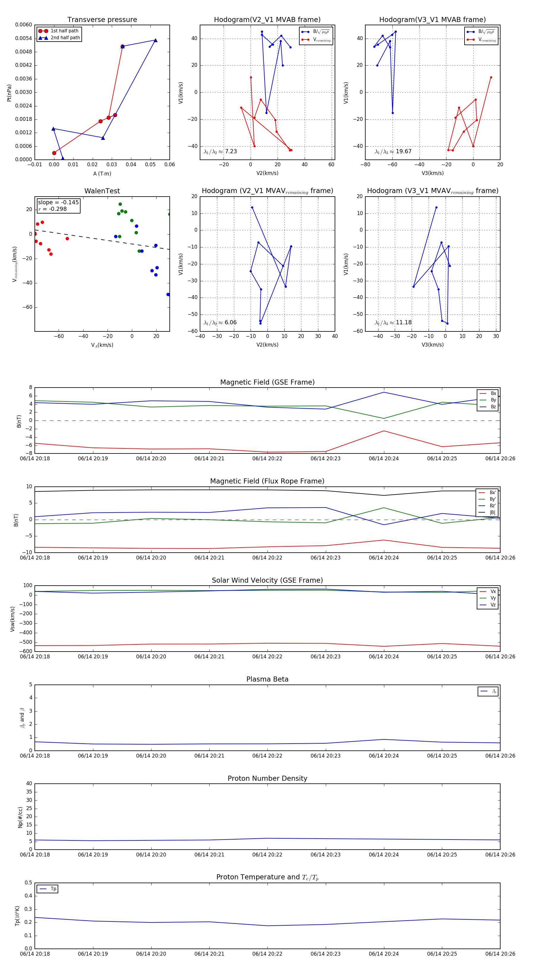Select "Bx'" legend entry in flux rope plot
The width and height of the screenshot is (535, 980).
click(x=487, y=492)
